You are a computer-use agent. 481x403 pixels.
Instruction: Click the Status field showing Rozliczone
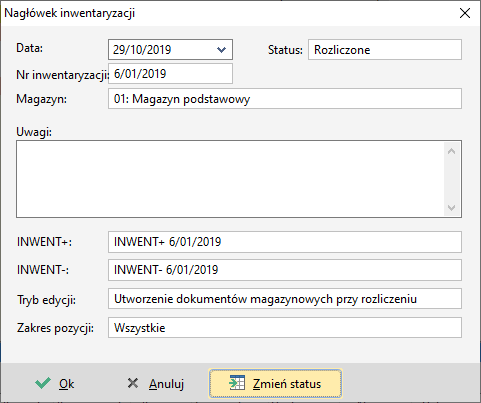pos(385,50)
